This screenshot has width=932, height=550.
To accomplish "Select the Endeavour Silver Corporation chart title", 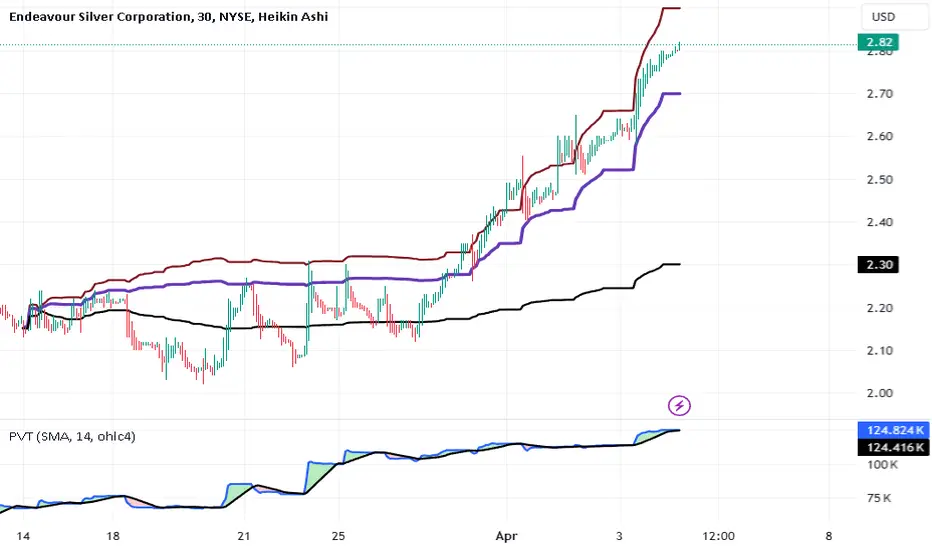I will 168,17.
